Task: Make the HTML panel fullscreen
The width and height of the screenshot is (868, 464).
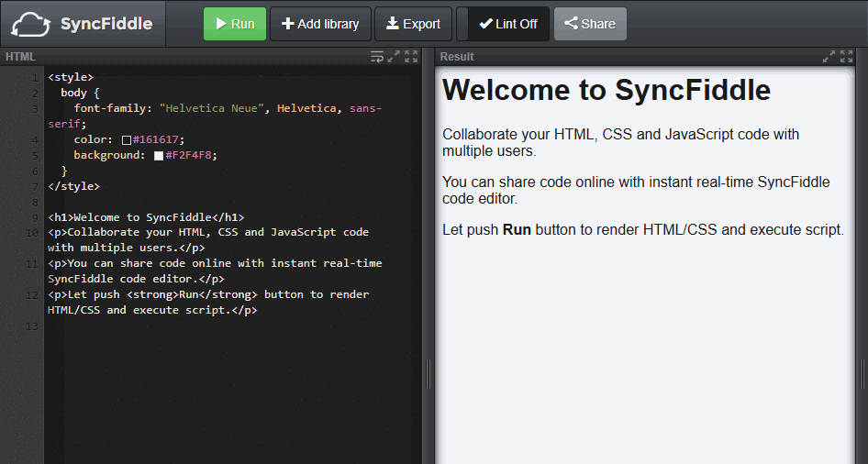Action: pyautogui.click(x=411, y=57)
